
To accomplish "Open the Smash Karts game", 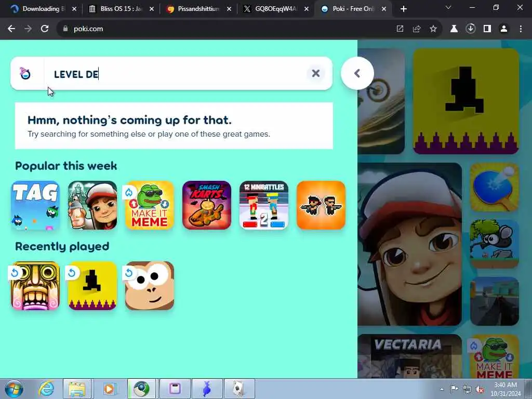I will (207, 205).
